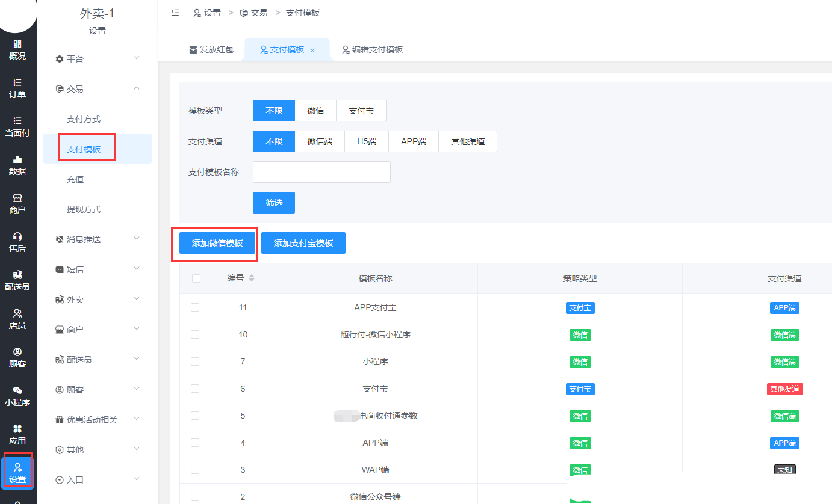Click the gift icon beside 优惠活动相关
This screenshot has width=832, height=504.
59,420
